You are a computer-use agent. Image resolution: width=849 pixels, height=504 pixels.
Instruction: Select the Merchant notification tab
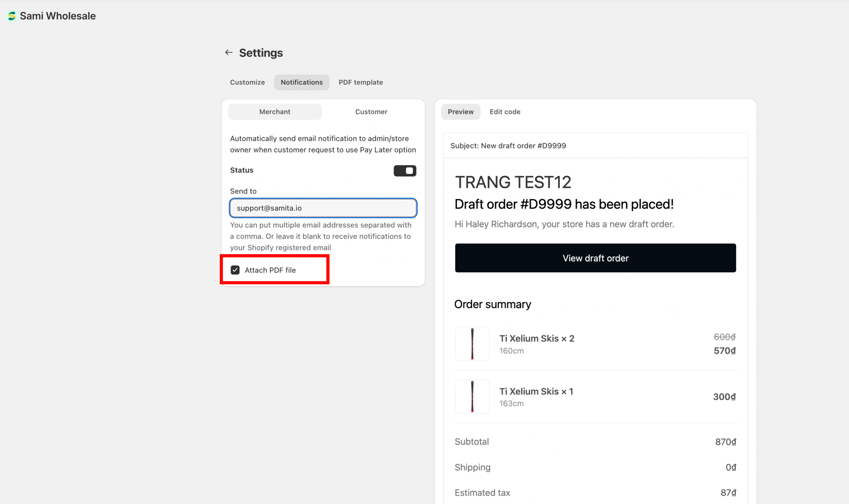274,111
